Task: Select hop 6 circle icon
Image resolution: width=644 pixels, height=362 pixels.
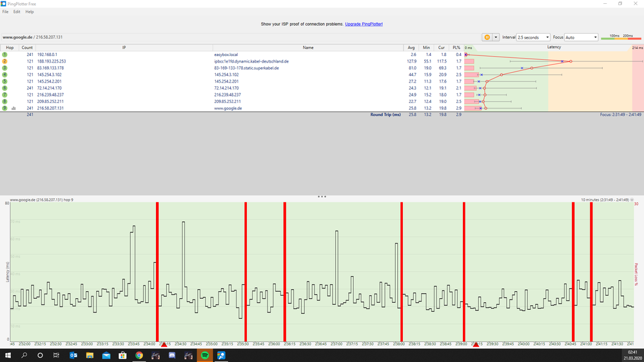Action: pyautogui.click(x=5, y=88)
